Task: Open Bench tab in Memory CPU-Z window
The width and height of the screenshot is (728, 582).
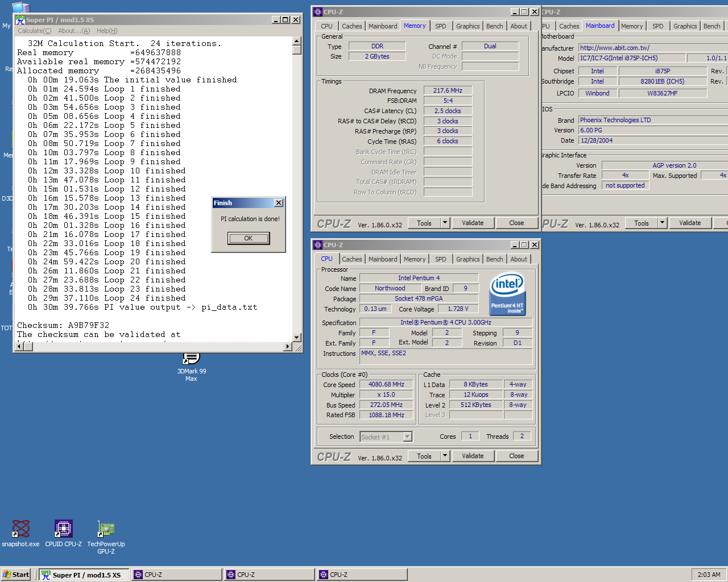Action: 494,26
